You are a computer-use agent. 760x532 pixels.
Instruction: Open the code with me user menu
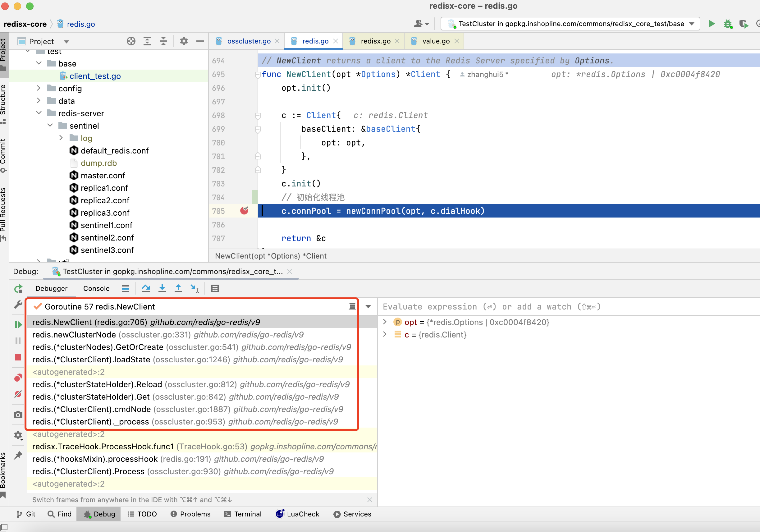(421, 24)
